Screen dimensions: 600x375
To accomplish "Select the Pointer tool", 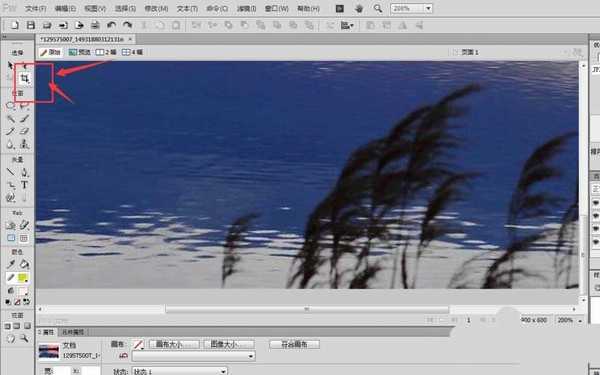I will (x=11, y=65).
